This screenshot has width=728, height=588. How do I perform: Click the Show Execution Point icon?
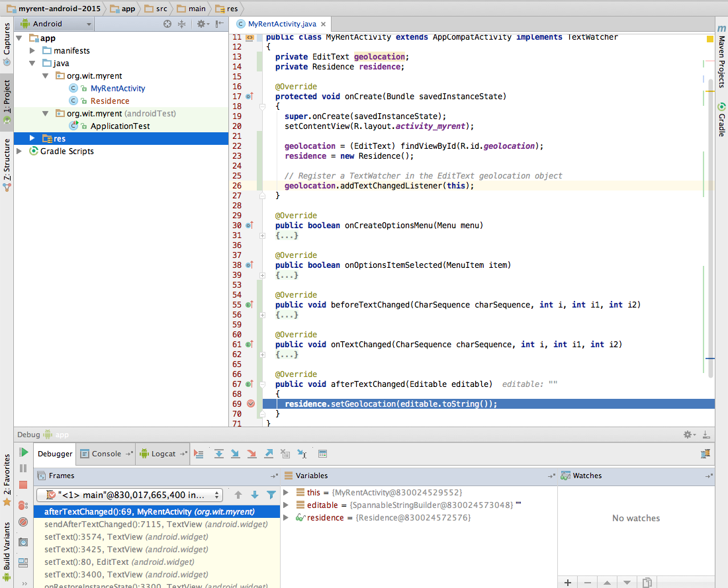point(199,454)
